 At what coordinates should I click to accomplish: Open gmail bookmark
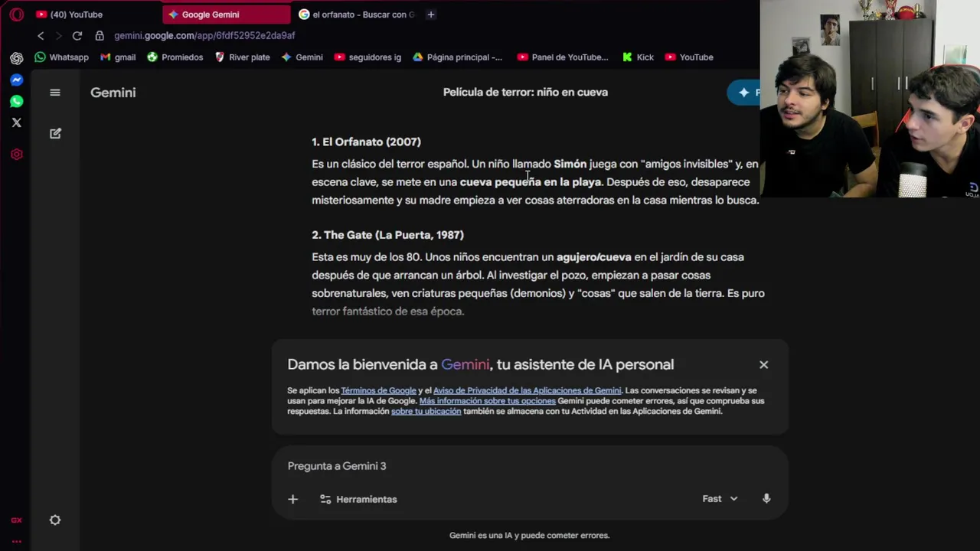118,57
